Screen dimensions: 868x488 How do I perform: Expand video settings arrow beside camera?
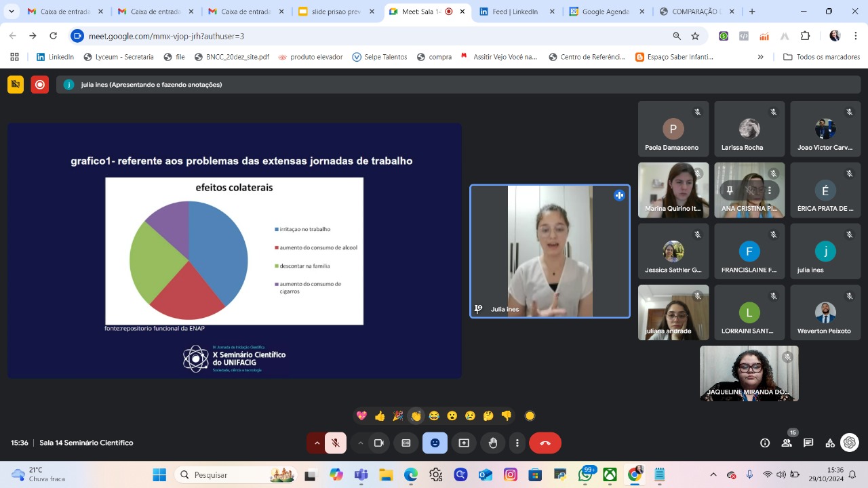coord(360,443)
